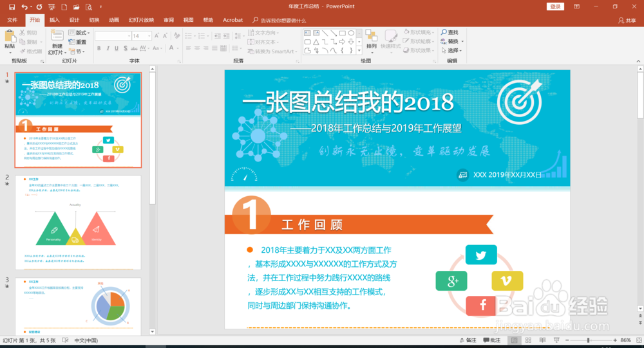The width and height of the screenshot is (644, 348).
Task: Start slideshow from beginning via quick access
Action: pos(52,6)
